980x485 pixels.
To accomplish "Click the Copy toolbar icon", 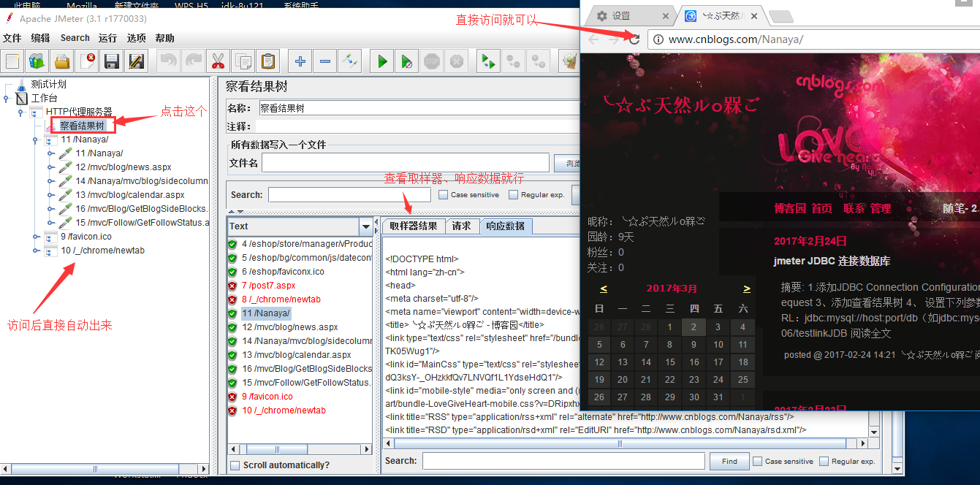I will pyautogui.click(x=243, y=61).
